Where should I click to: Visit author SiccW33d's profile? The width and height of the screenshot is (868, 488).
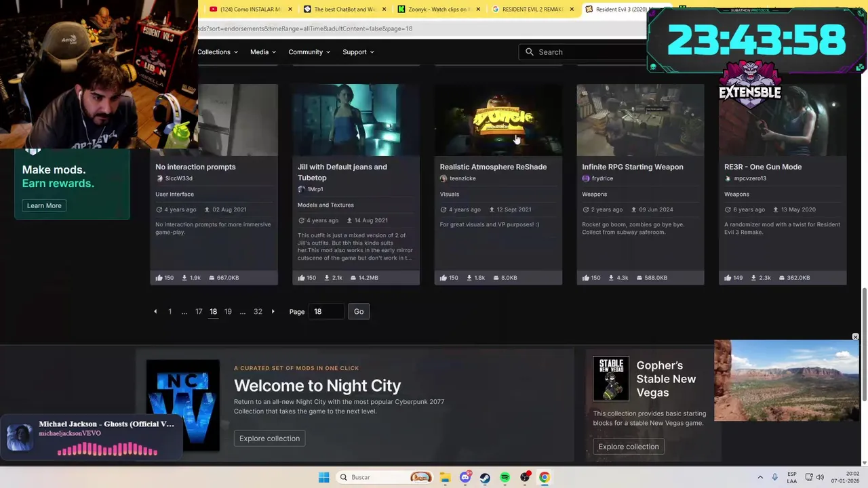pos(178,178)
